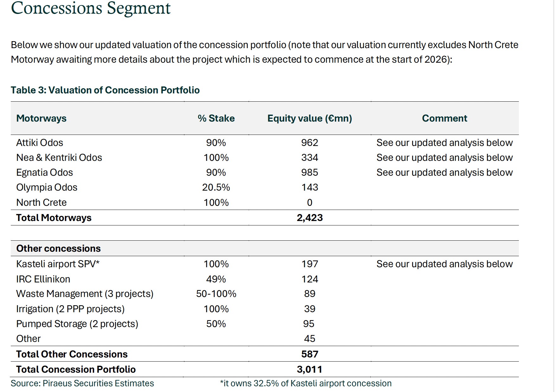Click the IRC Ellinikon row label
Screen dimensions: 555x392
(x=43, y=279)
